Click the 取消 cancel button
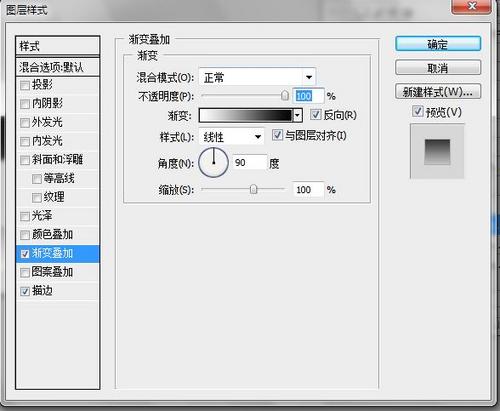This screenshot has width=500, height=411. click(x=438, y=68)
